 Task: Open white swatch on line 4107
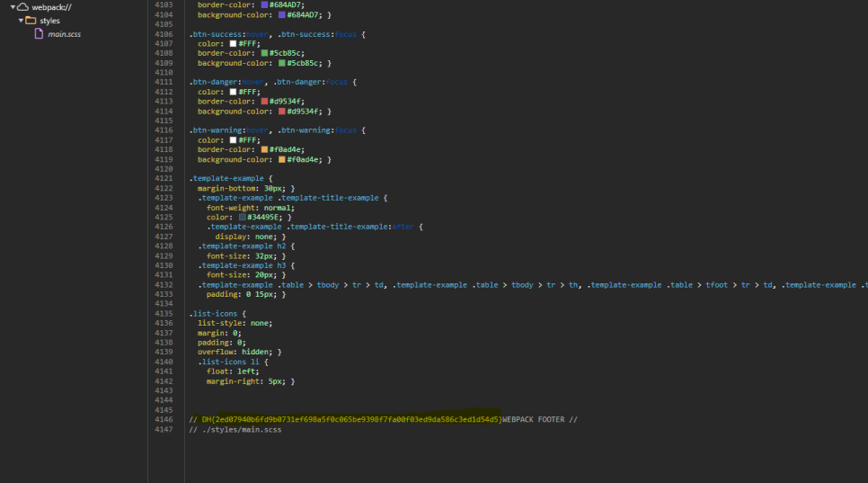point(233,44)
